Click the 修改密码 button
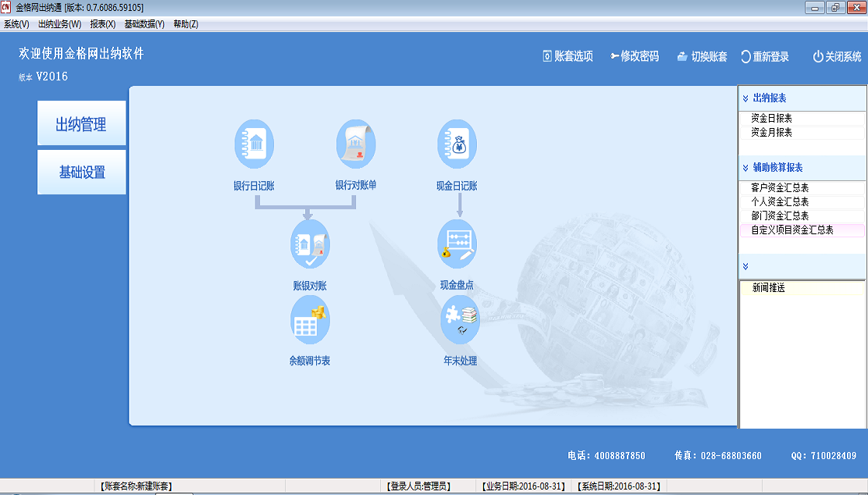This screenshot has width=868, height=495. coord(634,57)
